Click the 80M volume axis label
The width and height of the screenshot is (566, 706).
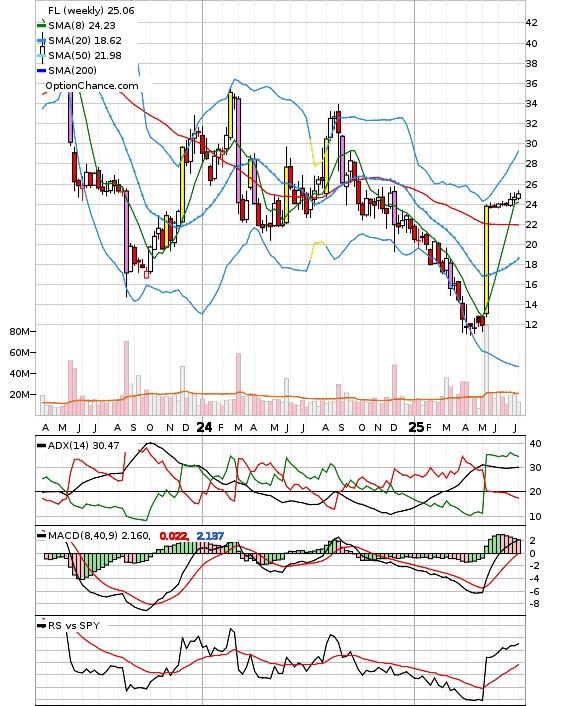[19, 332]
